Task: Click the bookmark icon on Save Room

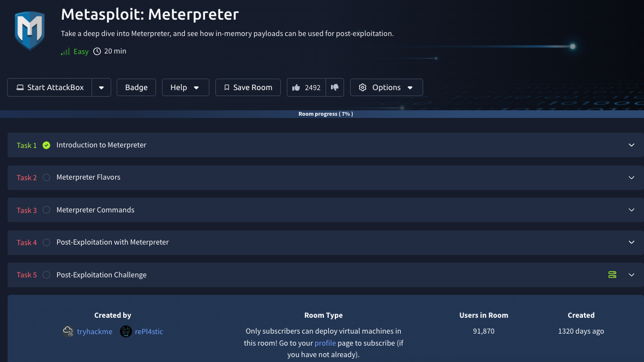Action: 227,87
